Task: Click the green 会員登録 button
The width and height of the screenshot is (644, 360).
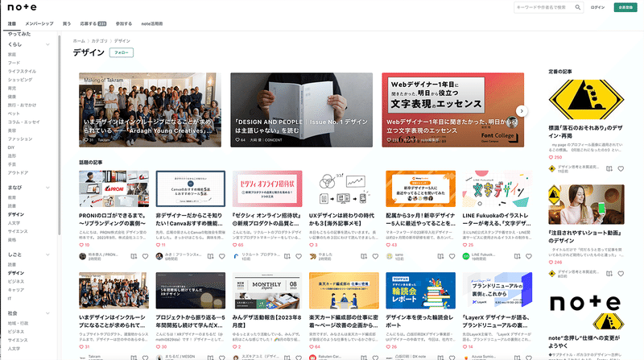Action: (x=625, y=7)
